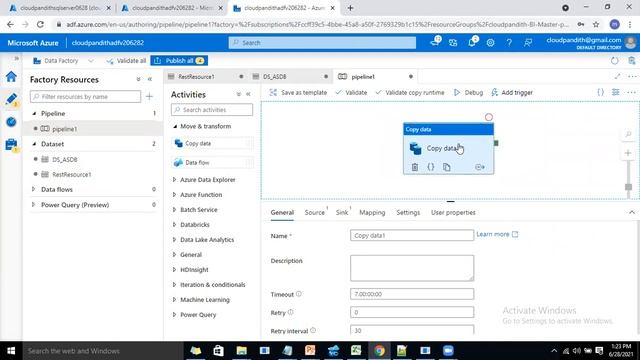640x360 pixels.
Task: Expand Azure Data Explorer activities
Action: point(174,180)
